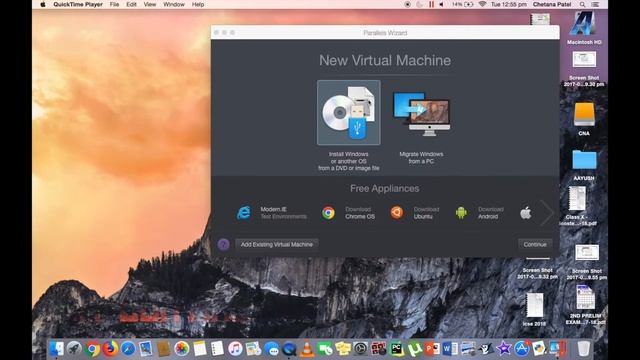Open Launchpad from the dock
Viewport: 640px width, 360px height.
[x=74, y=349]
